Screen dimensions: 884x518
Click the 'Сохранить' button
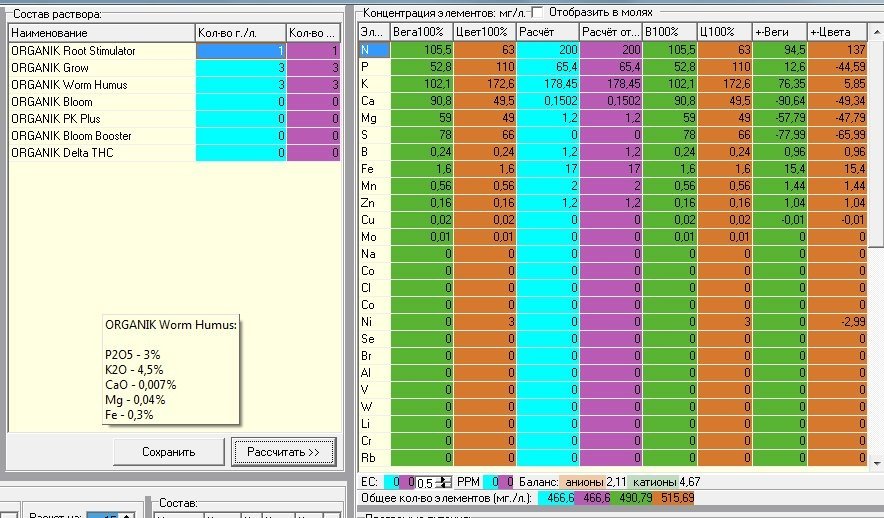(x=169, y=452)
